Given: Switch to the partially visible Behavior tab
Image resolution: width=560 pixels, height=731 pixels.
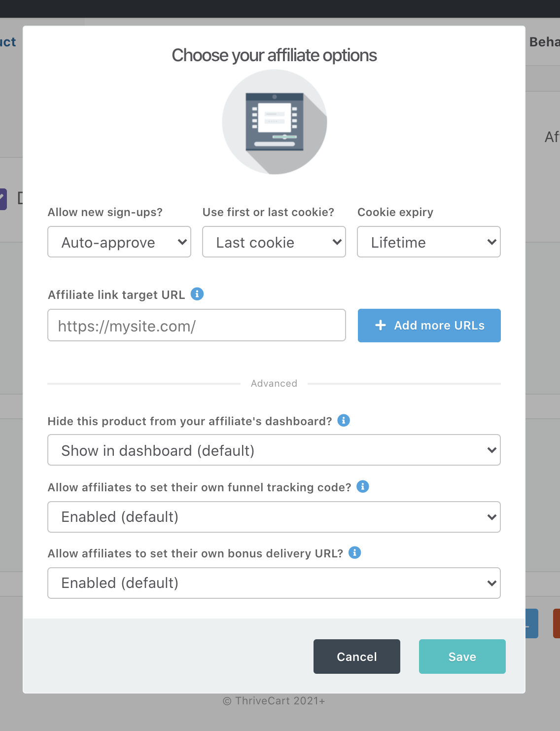Looking at the screenshot, I should point(544,42).
